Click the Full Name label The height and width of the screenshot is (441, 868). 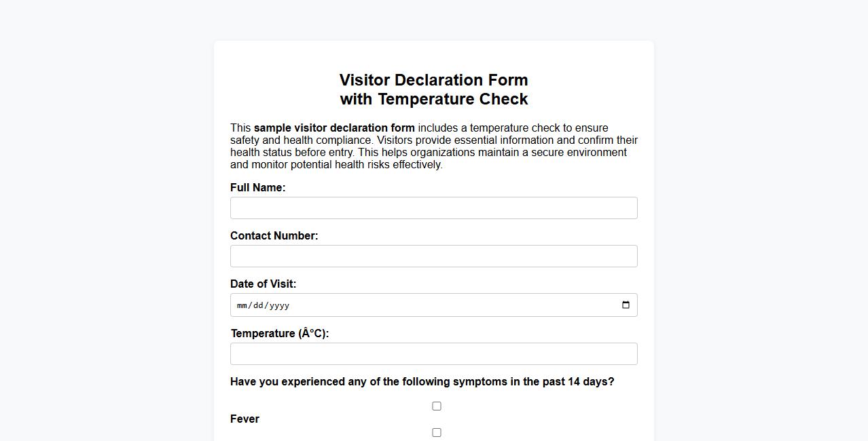pos(257,187)
